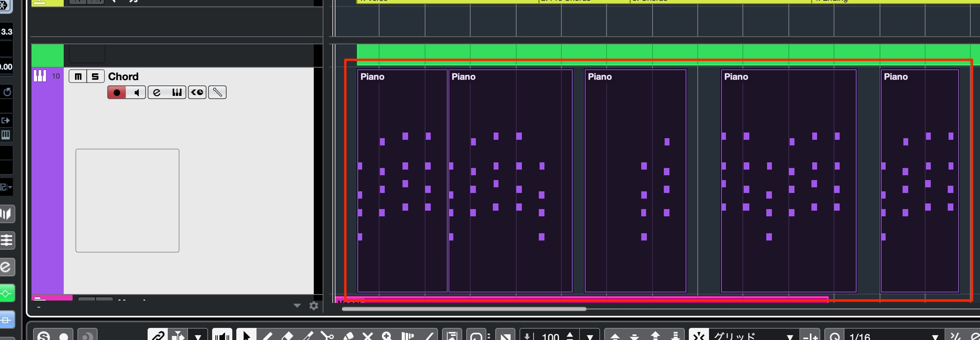This screenshot has width=980, height=340.
Task: Select the leftmost Piano MIDI clip
Action: point(402,180)
